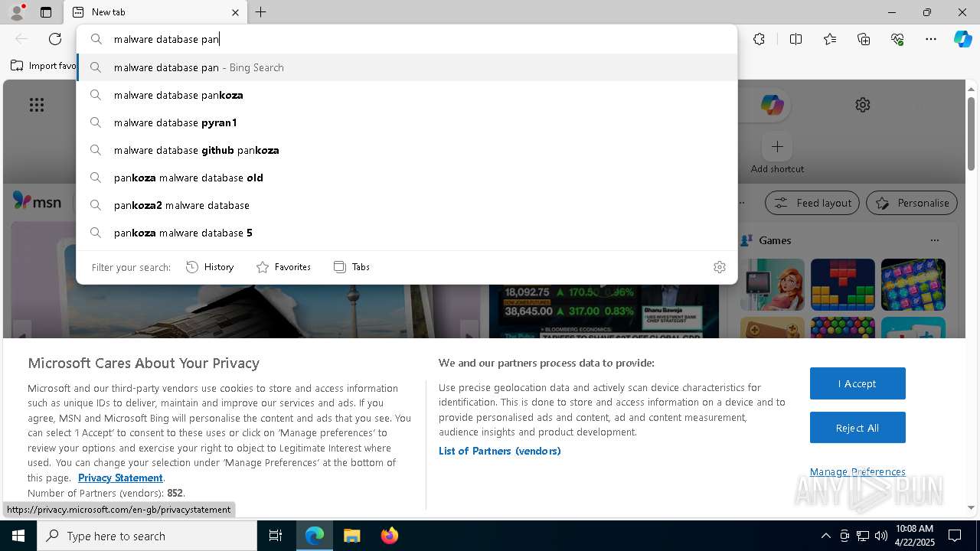Open File Explorer from the taskbar
The width and height of the screenshot is (980, 551).
[351, 536]
